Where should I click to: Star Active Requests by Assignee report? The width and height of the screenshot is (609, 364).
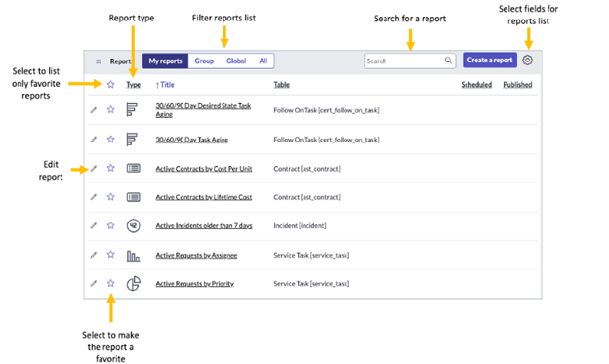pos(110,254)
